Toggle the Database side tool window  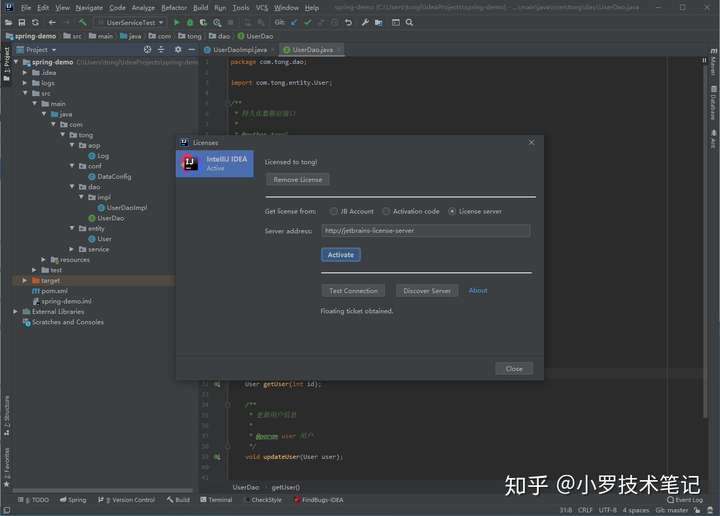[x=713, y=102]
